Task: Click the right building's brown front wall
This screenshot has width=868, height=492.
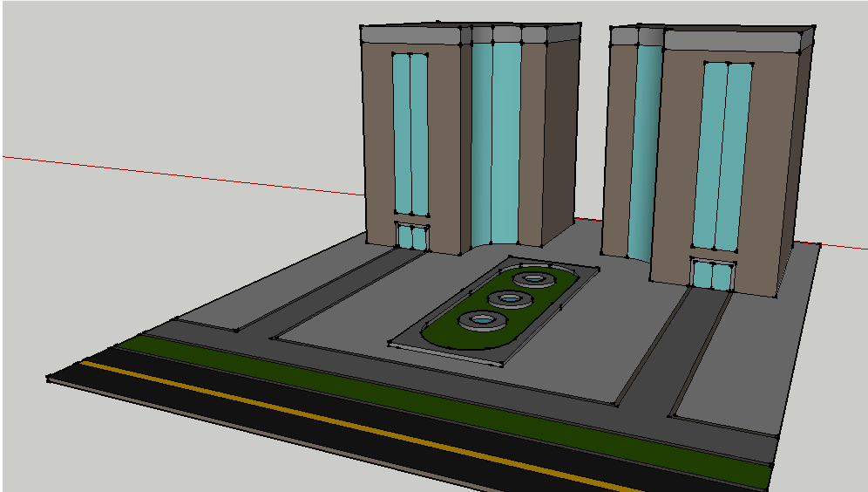Action: (x=767, y=174)
